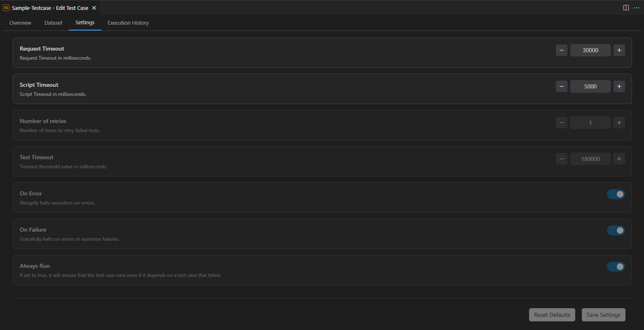Click the Request Timeout input field

click(590, 50)
